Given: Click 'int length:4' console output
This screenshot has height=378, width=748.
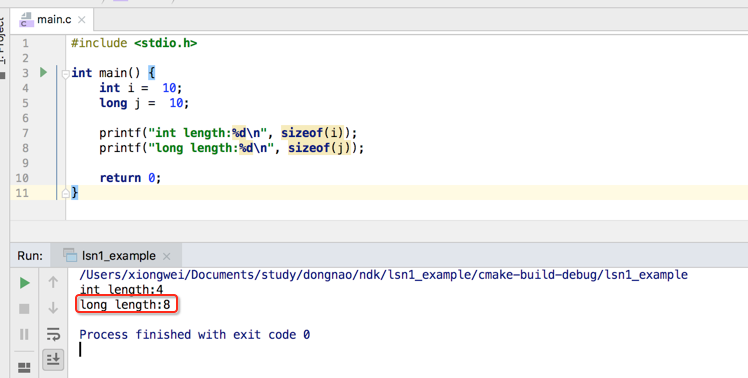Looking at the screenshot, I should pos(121,290).
